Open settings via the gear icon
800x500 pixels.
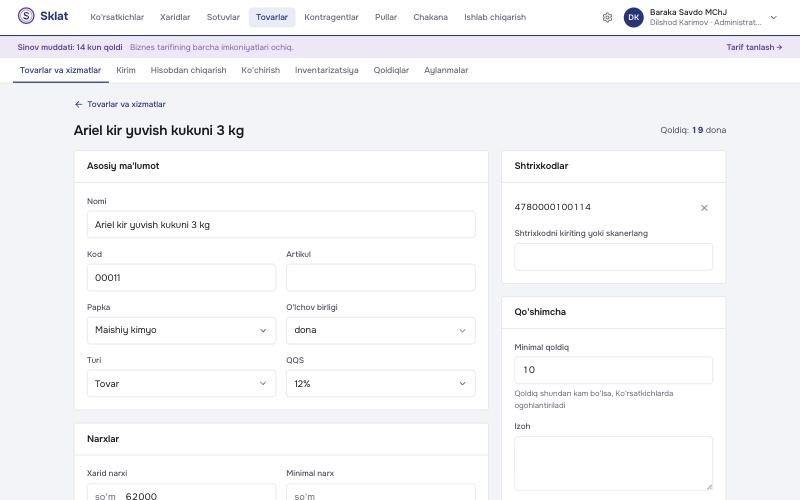tap(607, 17)
